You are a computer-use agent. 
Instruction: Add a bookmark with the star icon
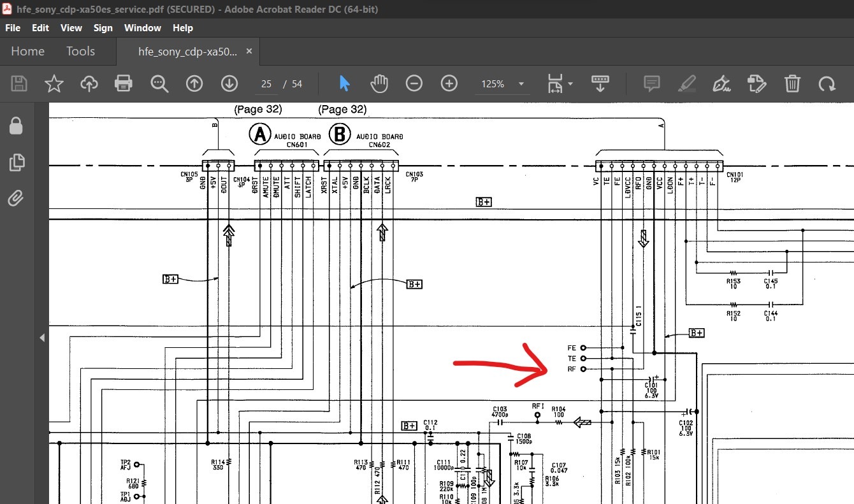pyautogui.click(x=54, y=83)
